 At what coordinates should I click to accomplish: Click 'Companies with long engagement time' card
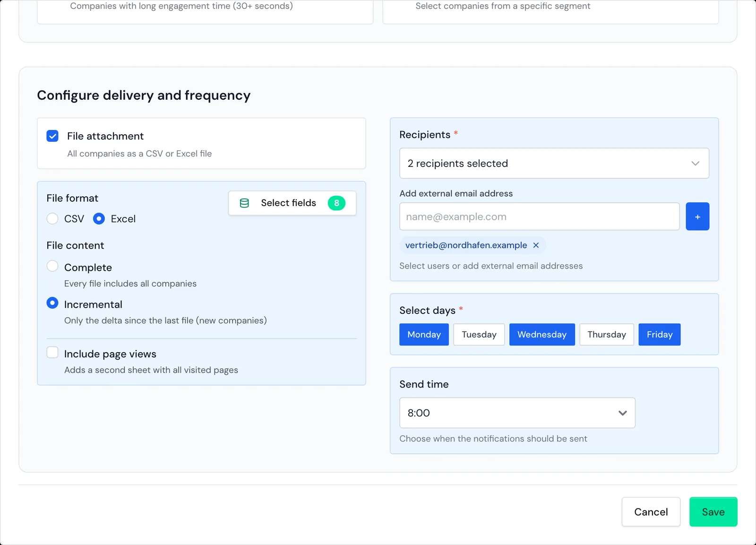(x=205, y=12)
